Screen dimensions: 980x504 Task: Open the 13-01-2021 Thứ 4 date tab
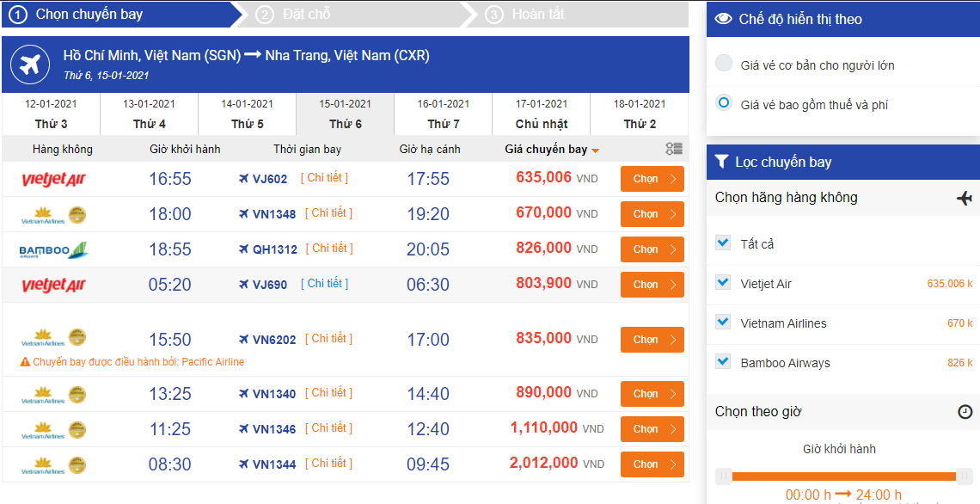tap(150, 114)
